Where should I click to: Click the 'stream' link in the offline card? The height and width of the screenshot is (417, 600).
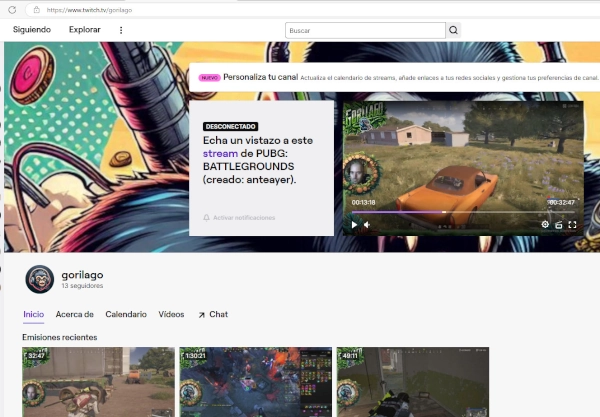coord(220,155)
